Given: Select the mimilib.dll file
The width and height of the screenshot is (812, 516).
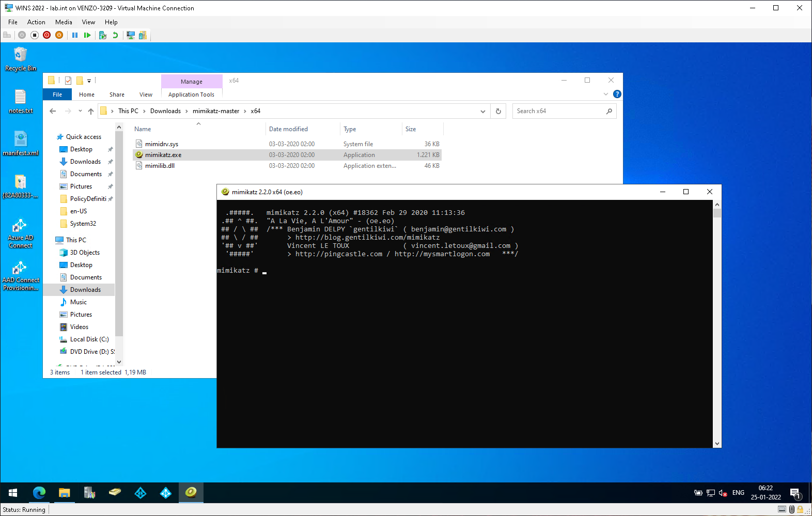Looking at the screenshot, I should pyautogui.click(x=160, y=166).
